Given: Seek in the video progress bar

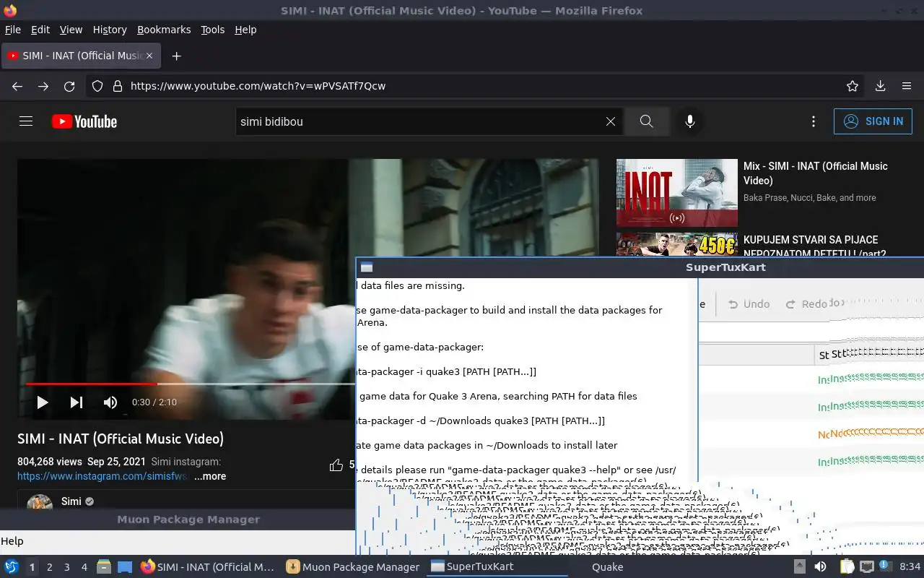Looking at the screenshot, I should 191,384.
